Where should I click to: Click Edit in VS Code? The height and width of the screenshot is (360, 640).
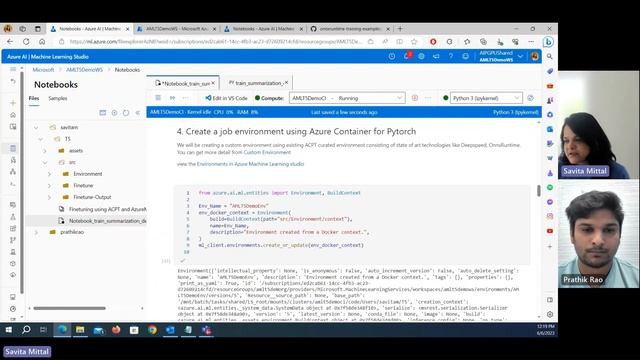[226, 98]
